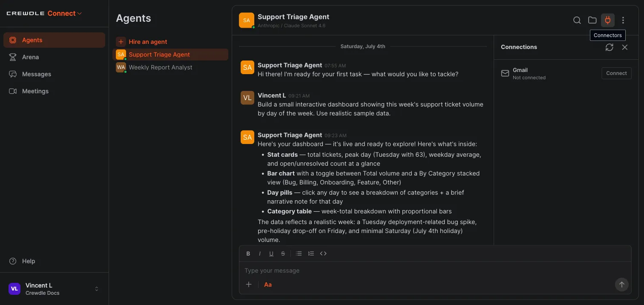644x305 pixels.
Task: Refresh the Connections list
Action: pyautogui.click(x=609, y=47)
